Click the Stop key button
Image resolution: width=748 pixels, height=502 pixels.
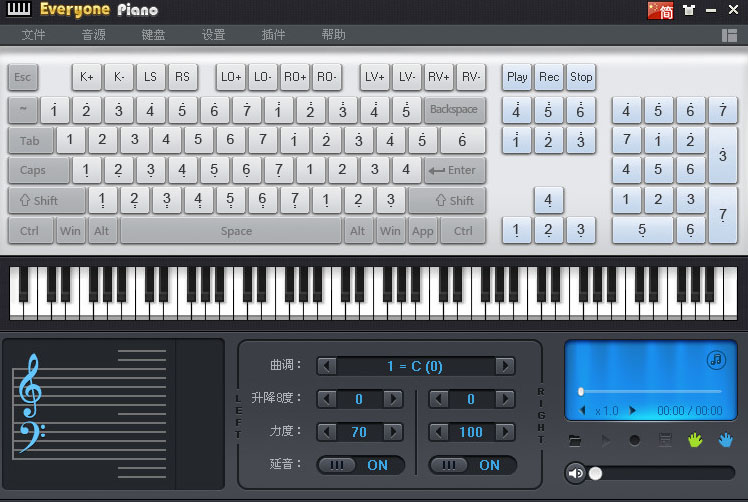coord(581,77)
